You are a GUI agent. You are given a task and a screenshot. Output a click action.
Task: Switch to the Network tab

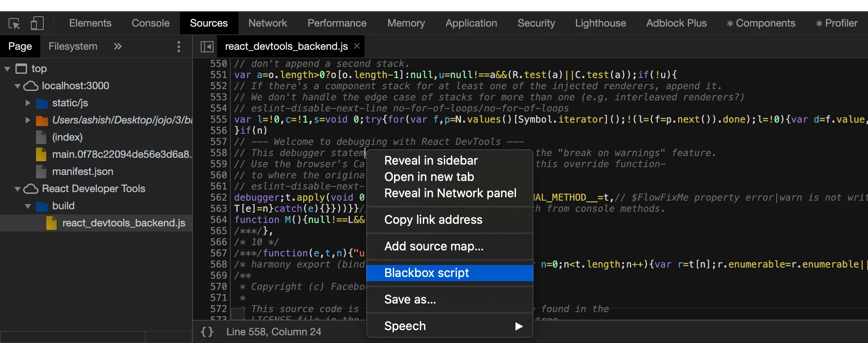pos(268,23)
